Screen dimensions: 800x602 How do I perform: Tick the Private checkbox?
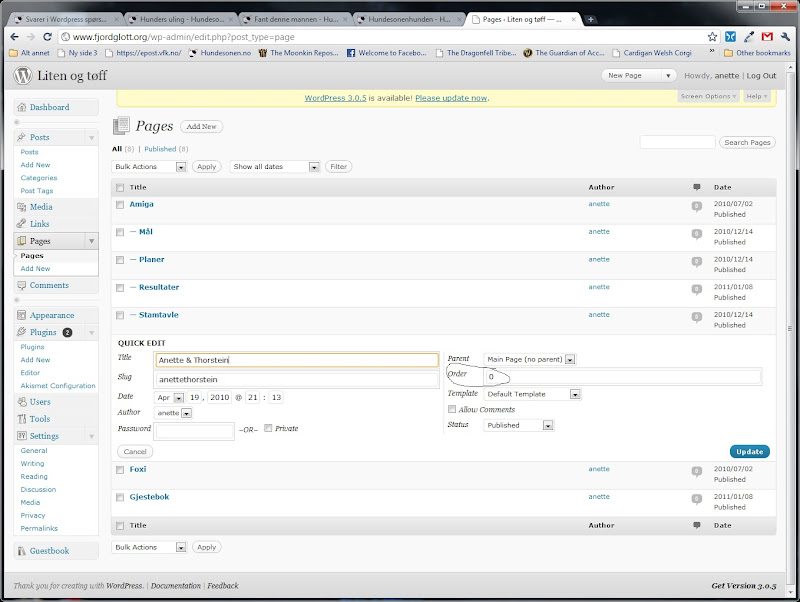tap(268, 428)
